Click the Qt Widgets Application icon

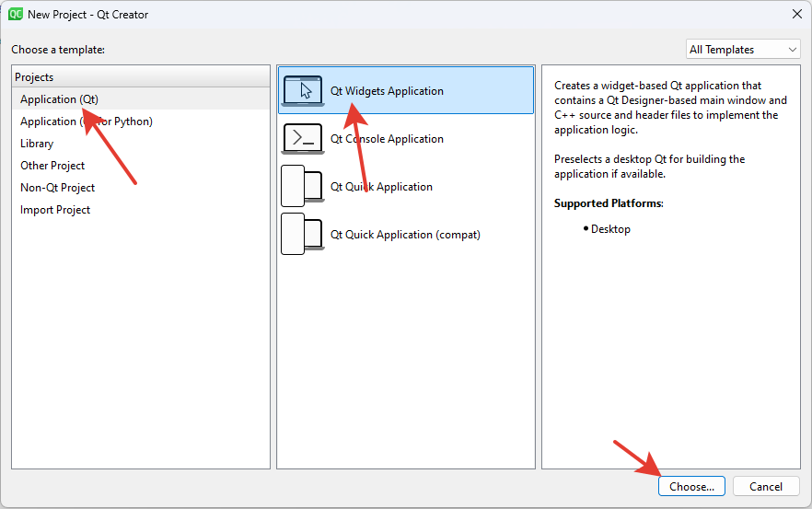[303, 90]
